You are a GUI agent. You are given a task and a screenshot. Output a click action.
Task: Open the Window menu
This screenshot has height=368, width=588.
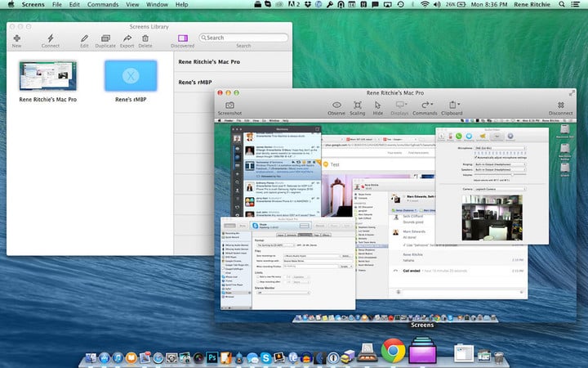[x=157, y=5]
